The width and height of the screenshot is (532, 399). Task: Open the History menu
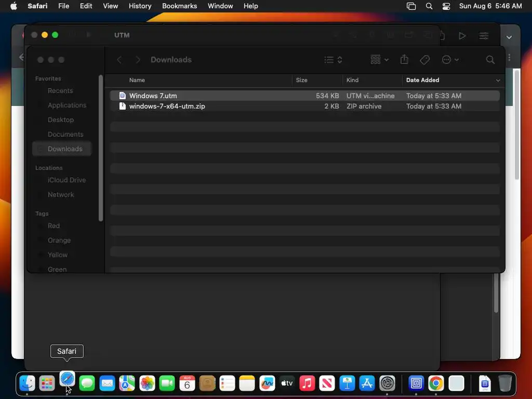pyautogui.click(x=140, y=6)
